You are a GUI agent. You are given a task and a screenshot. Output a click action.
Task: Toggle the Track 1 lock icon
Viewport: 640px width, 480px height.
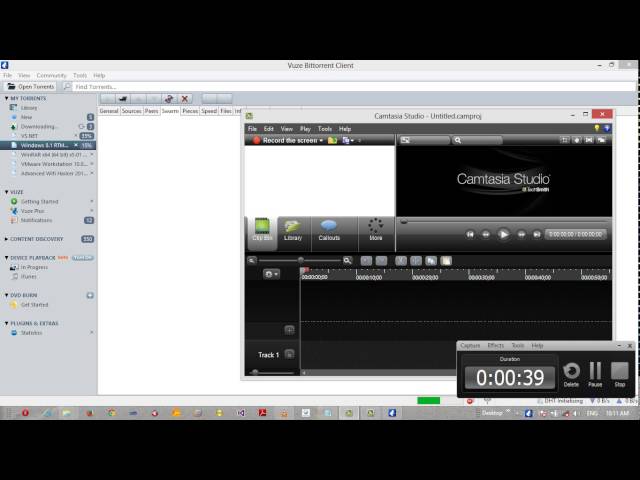pos(289,354)
